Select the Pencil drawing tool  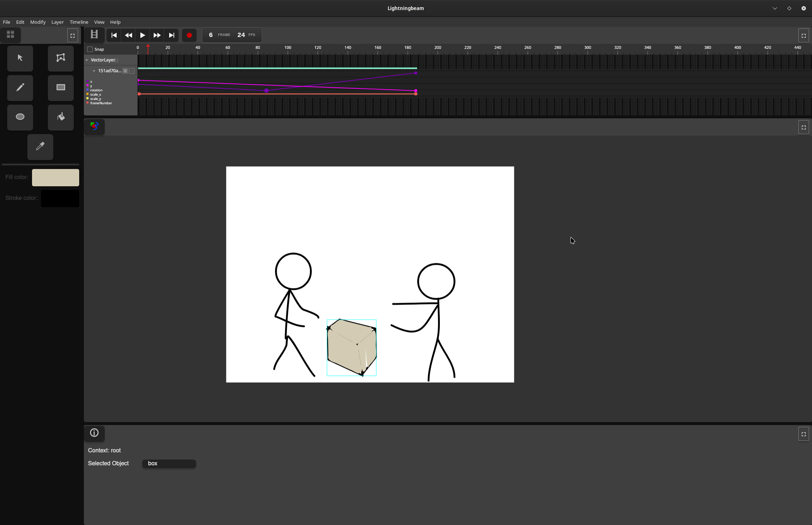(20, 88)
